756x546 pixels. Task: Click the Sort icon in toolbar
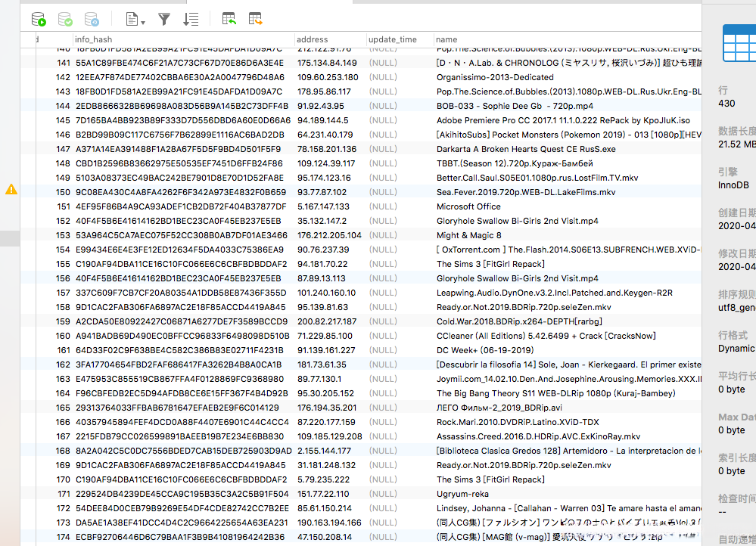(x=191, y=19)
